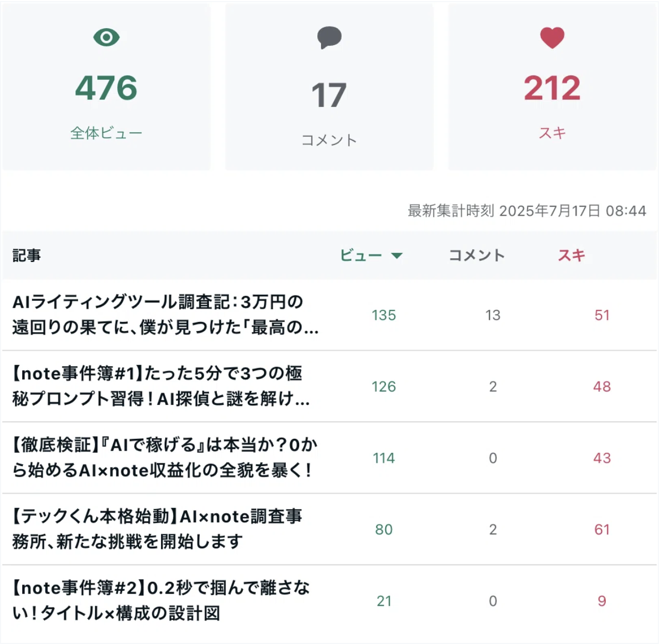Click the 記事 column header
Screen dimensions: 660x644
[27, 256]
